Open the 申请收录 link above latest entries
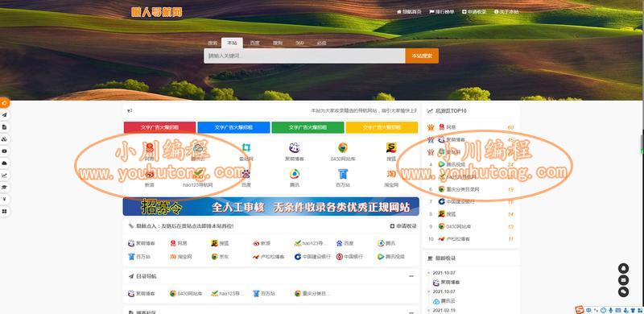Screen dimensions: 644x314 click(x=403, y=226)
